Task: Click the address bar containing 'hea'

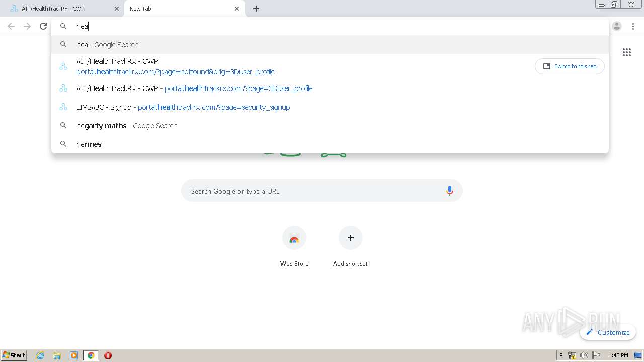Action: (x=330, y=26)
